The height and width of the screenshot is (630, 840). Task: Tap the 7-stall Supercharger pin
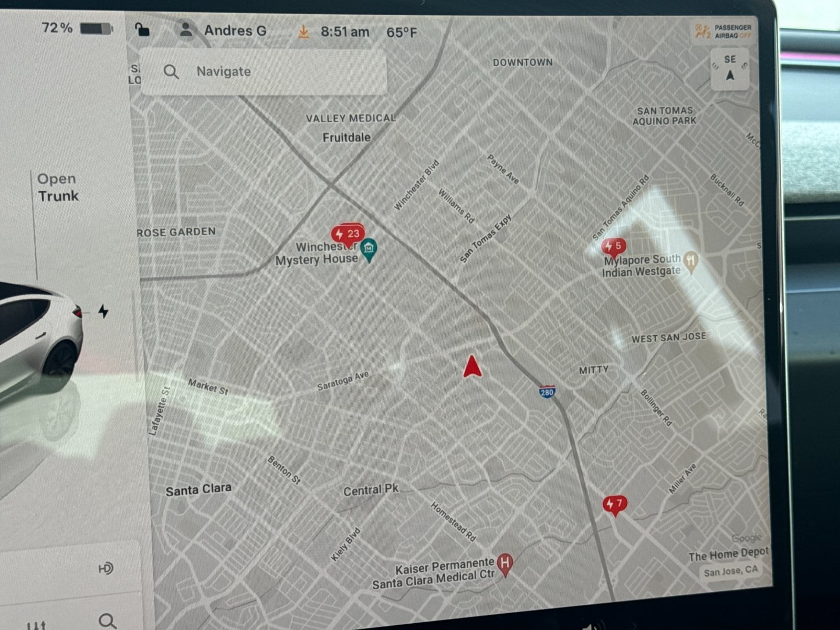pos(614,505)
